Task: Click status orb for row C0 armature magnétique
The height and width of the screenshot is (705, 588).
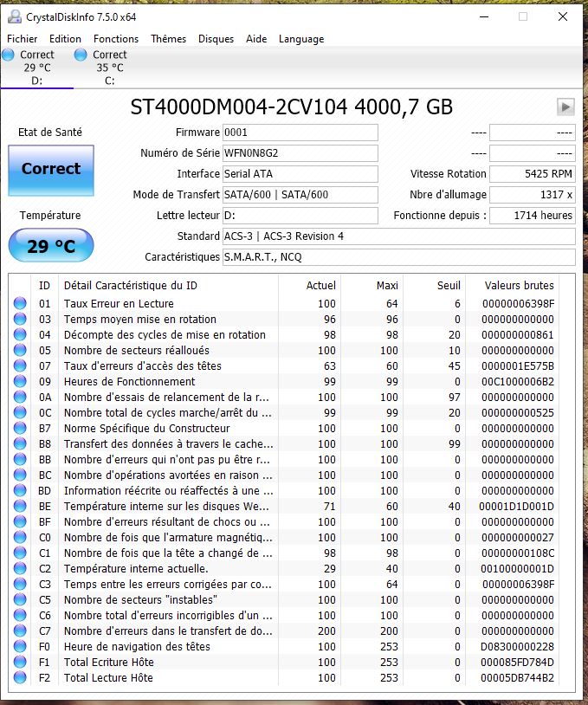Action: click(20, 537)
